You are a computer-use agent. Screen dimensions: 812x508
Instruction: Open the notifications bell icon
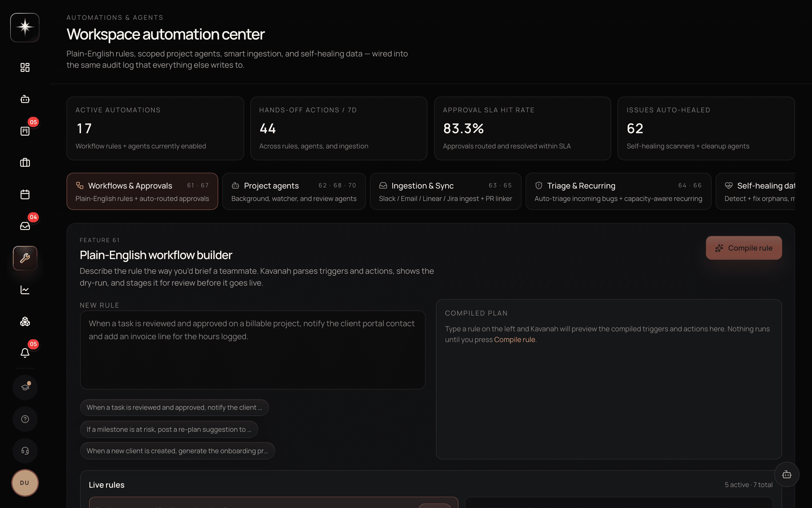[25, 353]
